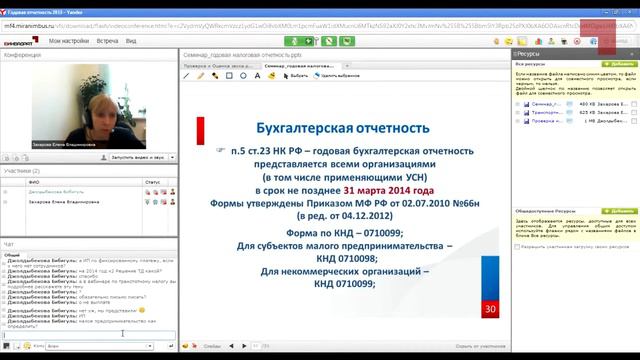Open 'Вид' menu
The width and height of the screenshot is (640, 360).
click(131, 41)
